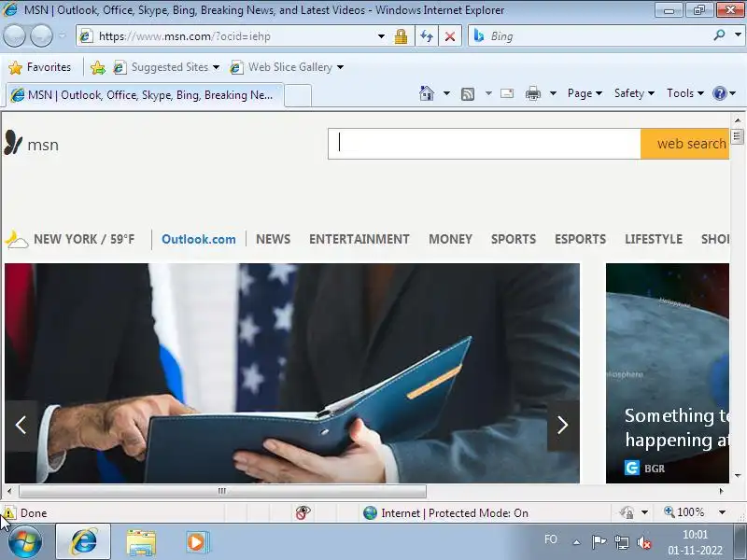Screen dimensions: 747x560
Task: Open the main carousel story image
Action: (x=292, y=372)
